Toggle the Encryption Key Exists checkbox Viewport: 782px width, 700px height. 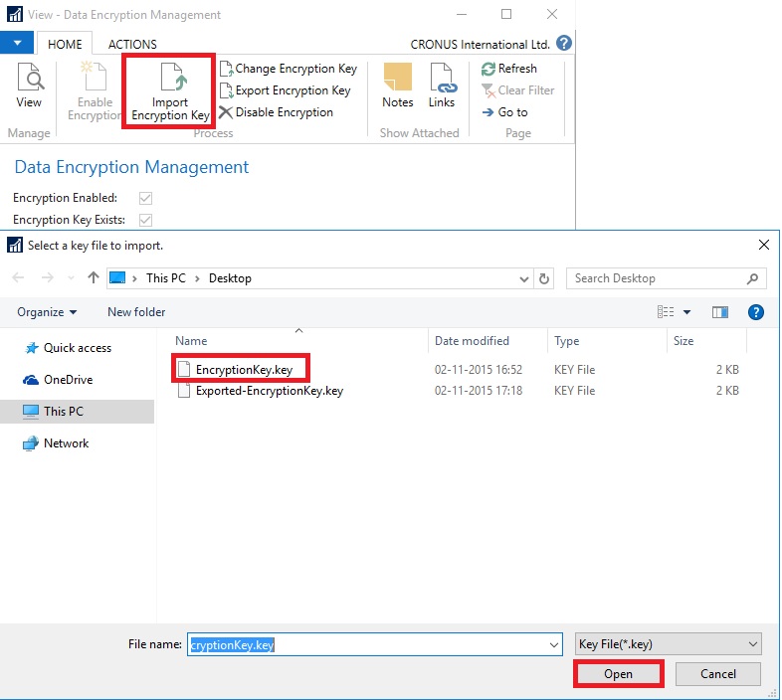coord(146,220)
